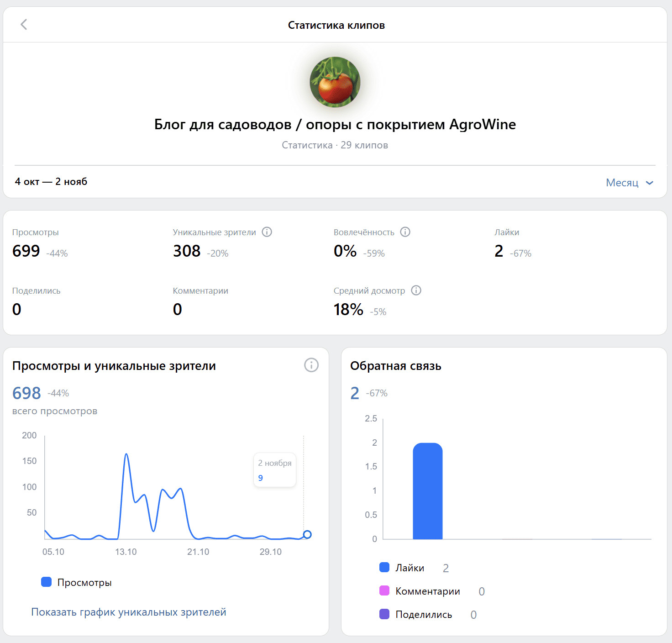Select the Просмотры 699 metric

click(x=26, y=251)
